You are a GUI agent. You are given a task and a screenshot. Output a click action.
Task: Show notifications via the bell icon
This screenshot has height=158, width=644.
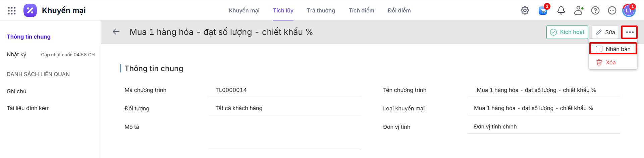point(561,11)
